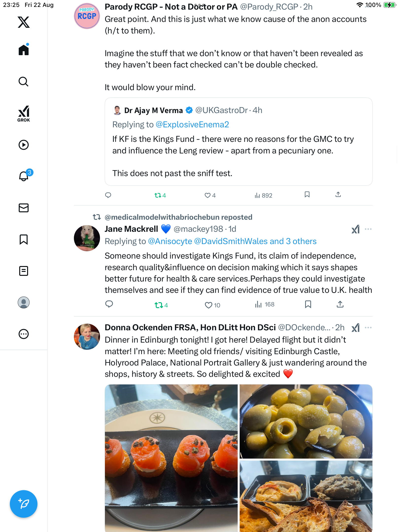
Task: Open Lists icon in sidebar
Action: [24, 271]
